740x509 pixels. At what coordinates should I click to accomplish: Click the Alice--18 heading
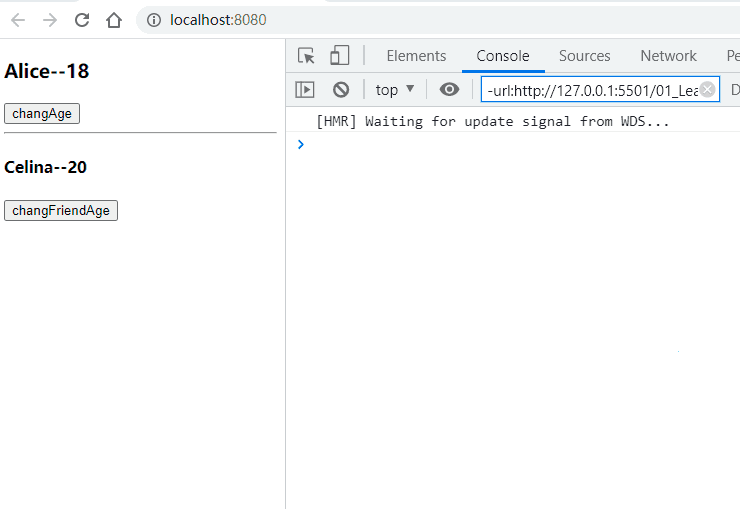click(47, 71)
